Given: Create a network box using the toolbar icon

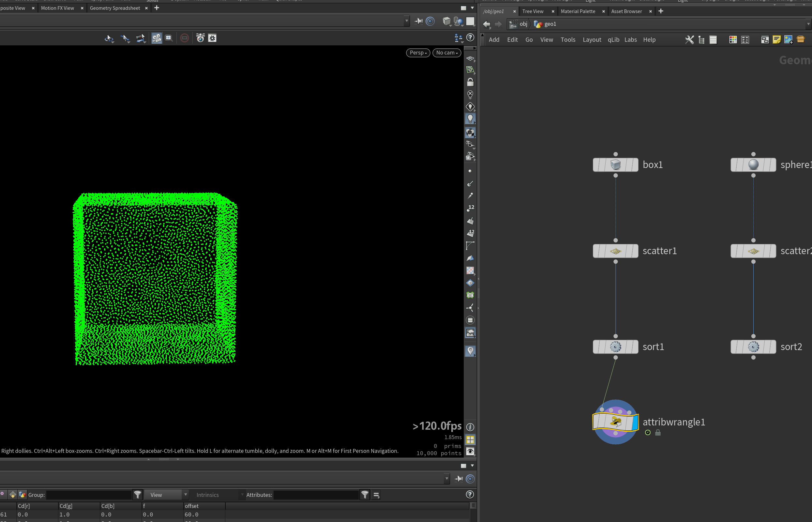Looking at the screenshot, I should 765,40.
